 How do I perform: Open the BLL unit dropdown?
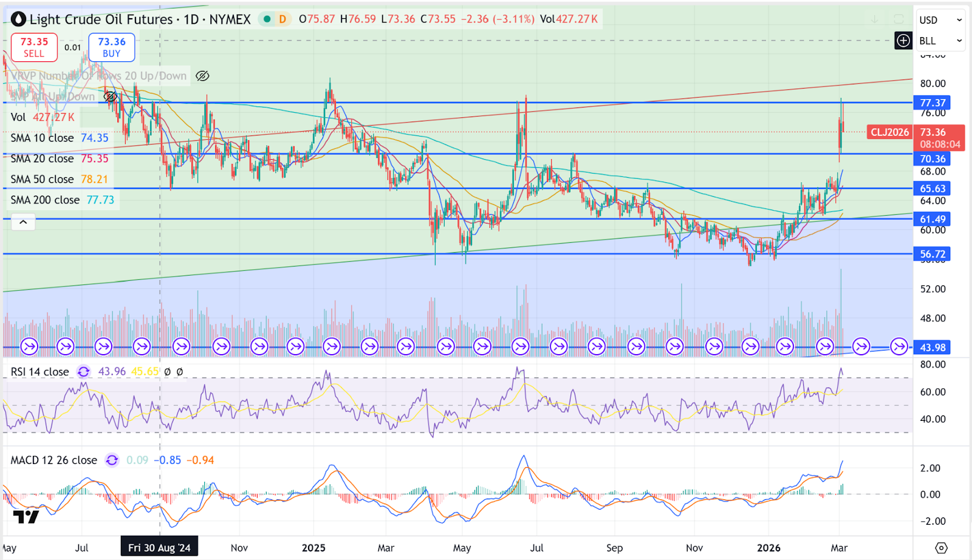(940, 41)
